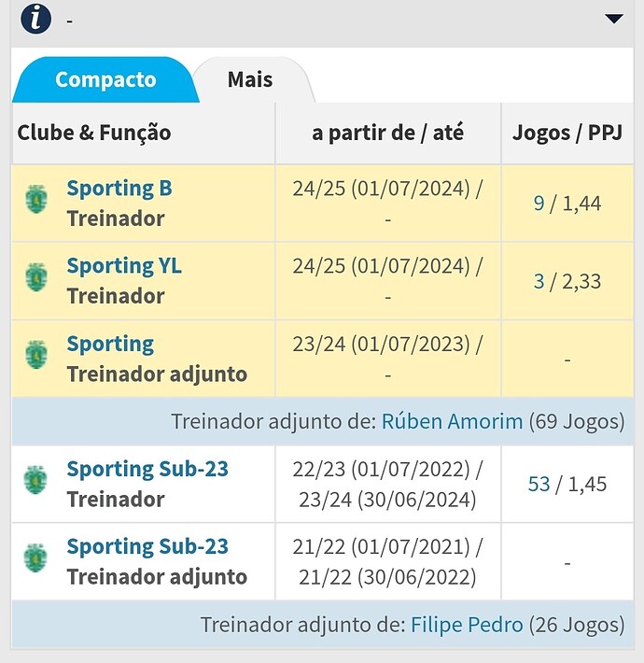Image resolution: width=644 pixels, height=663 pixels.
Task: Click the Sporting B club crest
Action: pos(36,198)
